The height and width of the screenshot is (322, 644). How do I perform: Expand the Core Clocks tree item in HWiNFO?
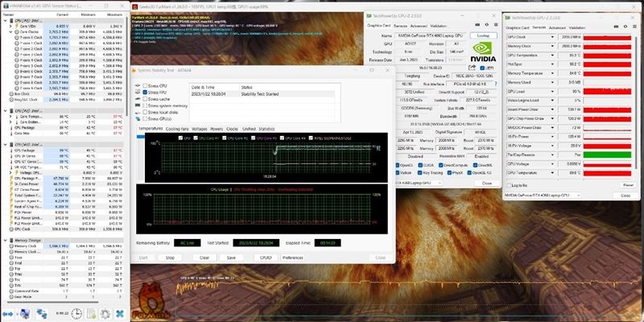point(10,31)
